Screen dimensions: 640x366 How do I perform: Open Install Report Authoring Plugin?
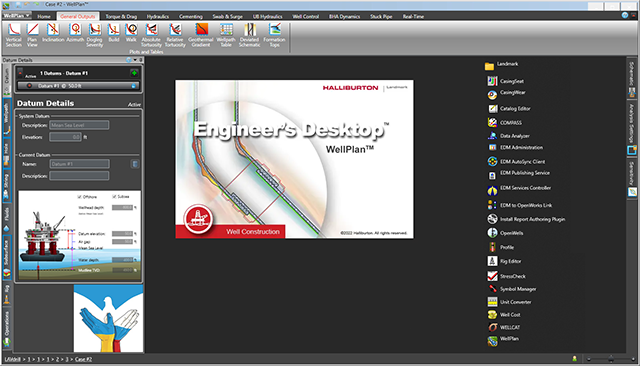[x=526, y=219]
